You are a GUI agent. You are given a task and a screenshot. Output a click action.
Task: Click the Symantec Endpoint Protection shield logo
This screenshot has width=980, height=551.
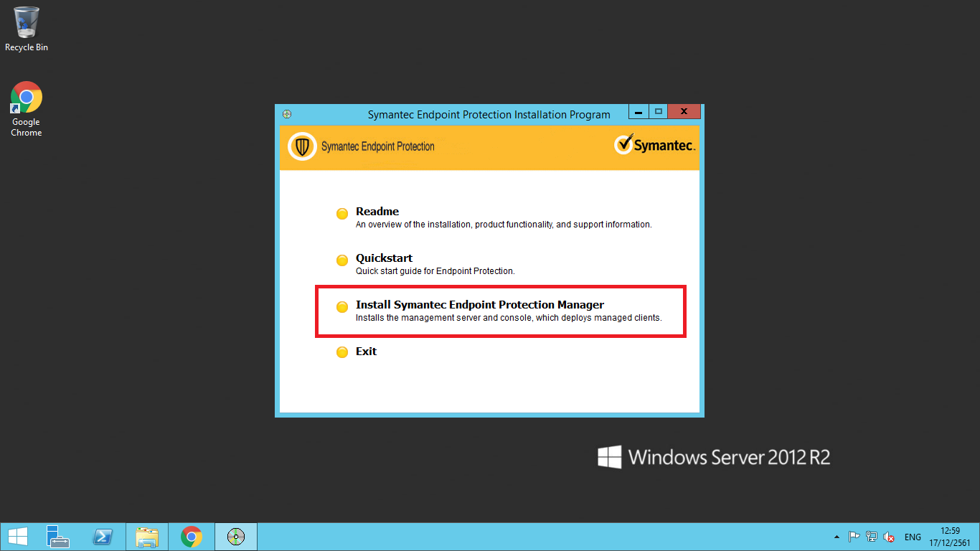[x=302, y=147]
